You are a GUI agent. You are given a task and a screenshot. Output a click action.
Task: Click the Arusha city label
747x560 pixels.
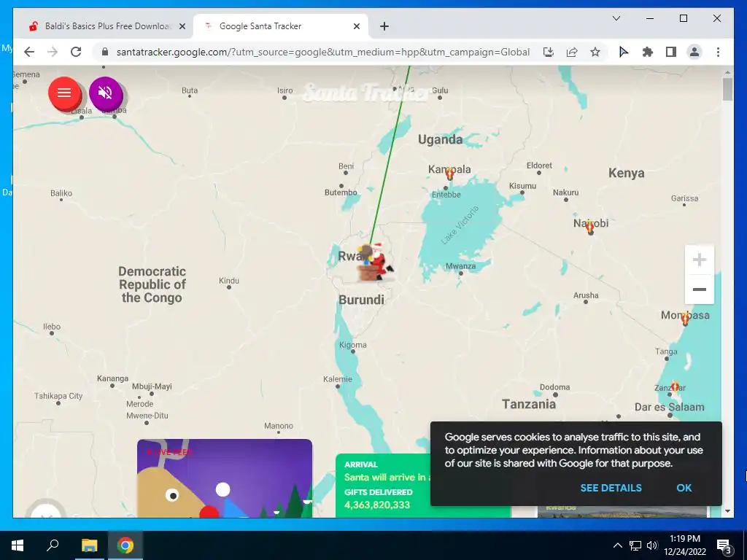pos(586,295)
